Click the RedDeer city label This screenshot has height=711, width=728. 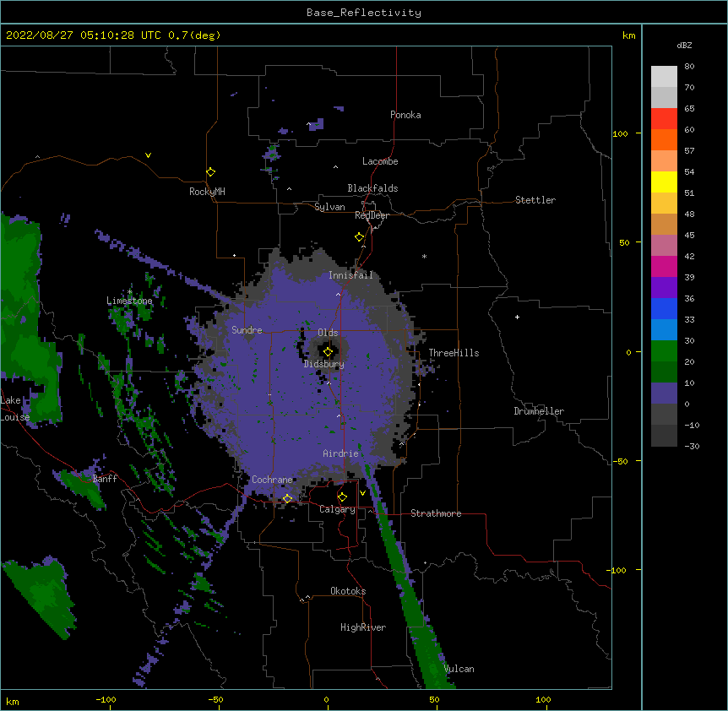(x=372, y=215)
